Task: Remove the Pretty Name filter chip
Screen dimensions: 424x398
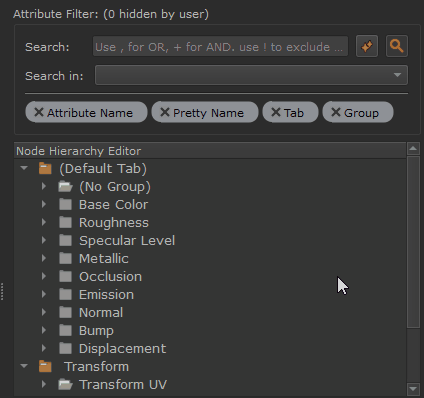Action: tap(165, 112)
